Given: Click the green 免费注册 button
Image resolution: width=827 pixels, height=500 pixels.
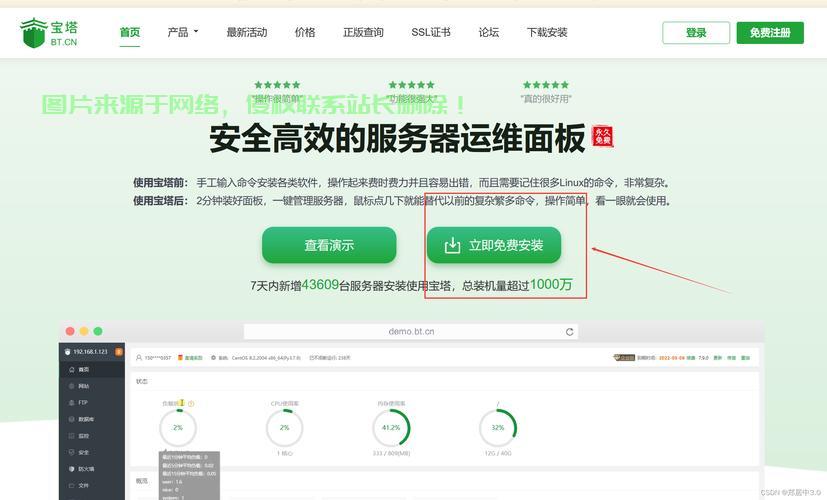Looking at the screenshot, I should (770, 33).
